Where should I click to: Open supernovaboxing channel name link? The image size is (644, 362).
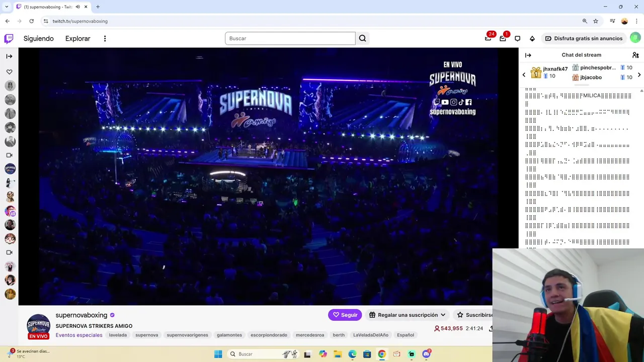click(x=82, y=315)
